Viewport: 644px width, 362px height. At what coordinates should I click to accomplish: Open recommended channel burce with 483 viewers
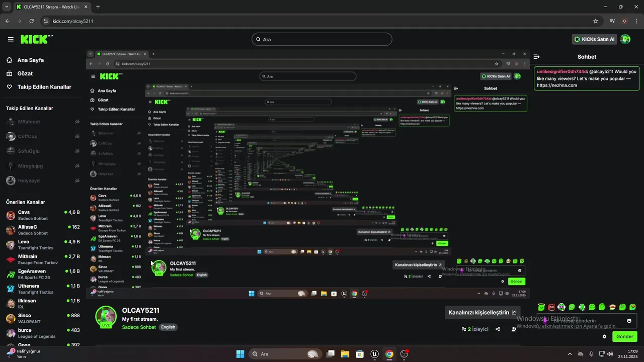(43, 333)
